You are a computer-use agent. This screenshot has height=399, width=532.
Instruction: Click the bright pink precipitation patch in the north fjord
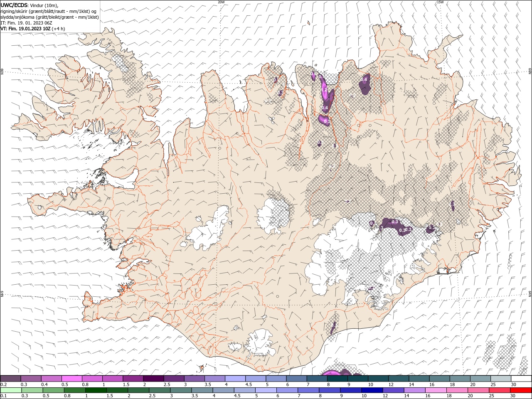point(325,90)
